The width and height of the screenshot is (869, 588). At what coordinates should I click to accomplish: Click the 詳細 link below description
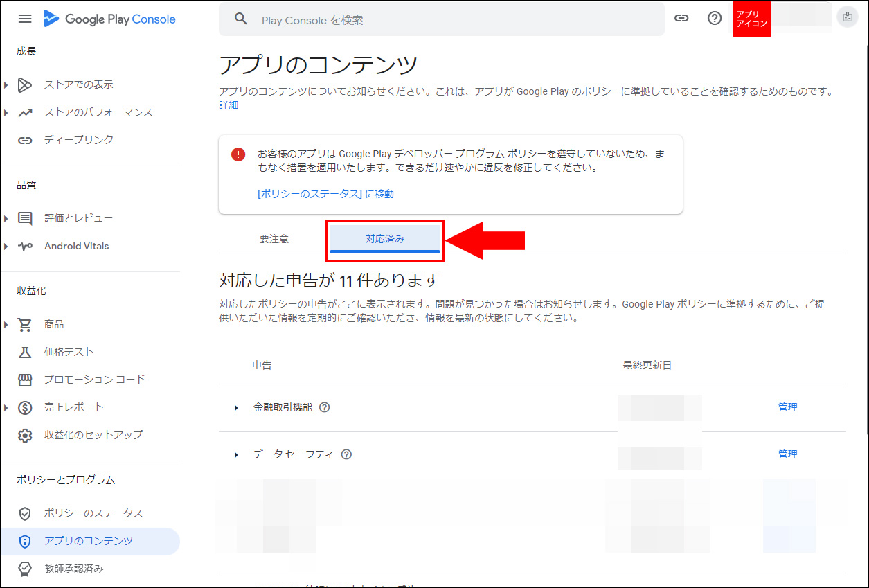point(229,105)
